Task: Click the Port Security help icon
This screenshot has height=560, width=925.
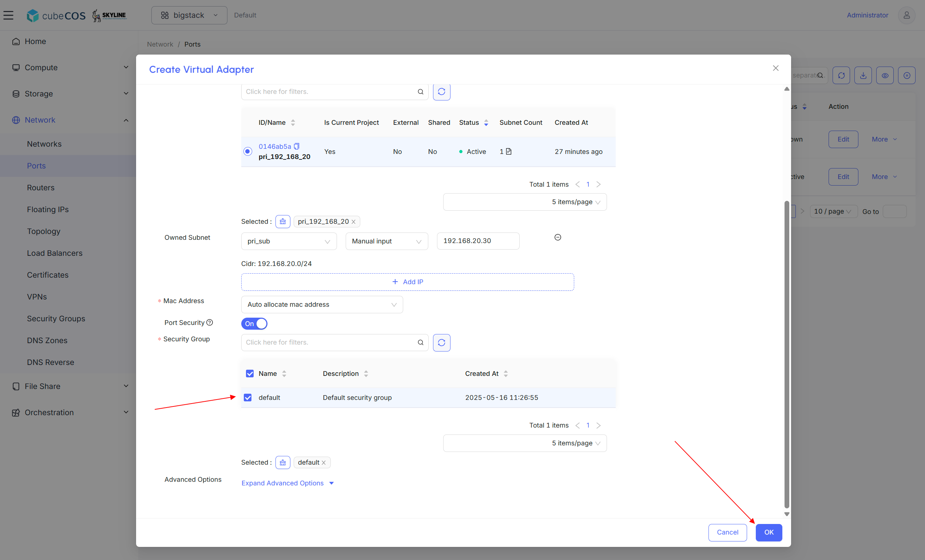Action: point(210,322)
